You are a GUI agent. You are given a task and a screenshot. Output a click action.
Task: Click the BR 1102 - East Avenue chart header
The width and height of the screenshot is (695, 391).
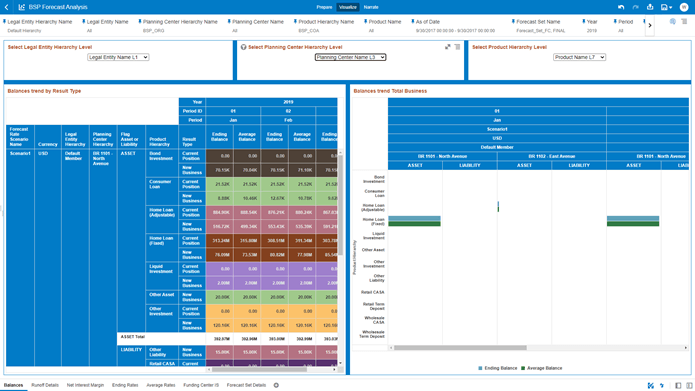click(551, 156)
